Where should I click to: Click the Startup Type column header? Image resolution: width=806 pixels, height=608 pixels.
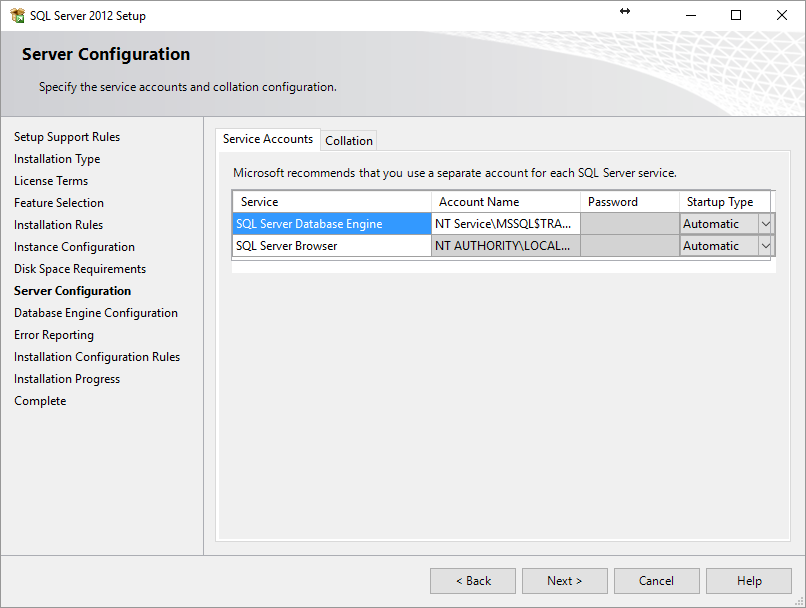tap(725, 201)
